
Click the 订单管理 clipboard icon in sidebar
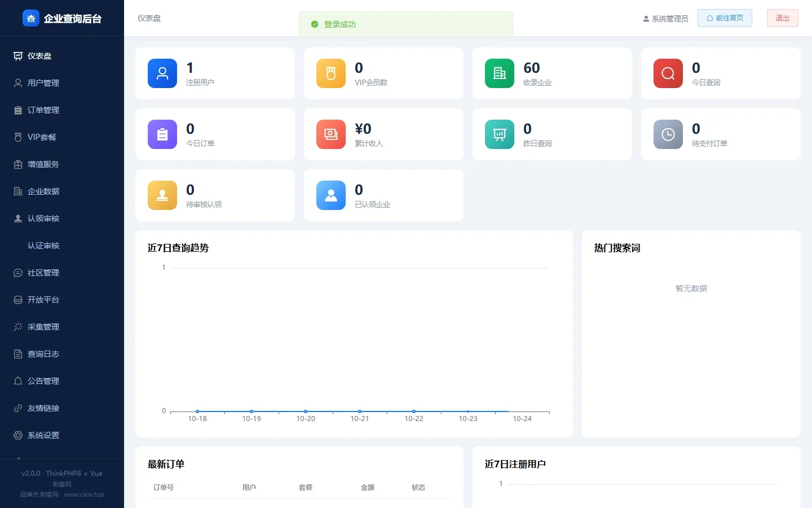click(x=18, y=110)
